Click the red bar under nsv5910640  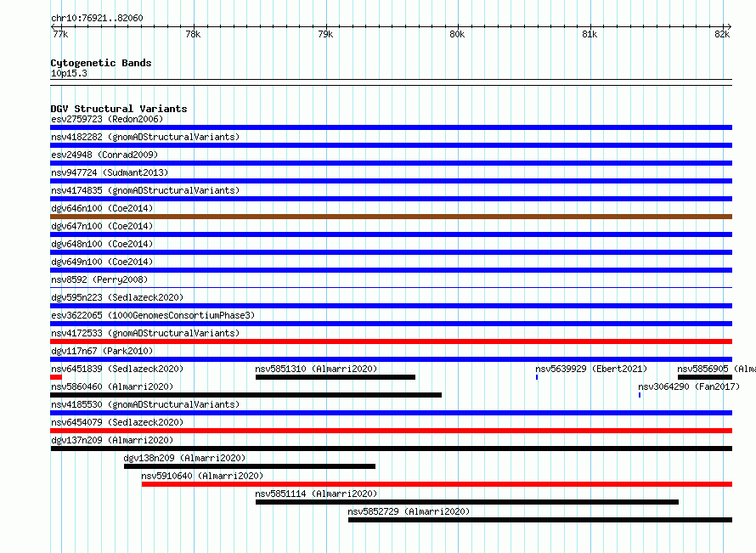[437, 484]
